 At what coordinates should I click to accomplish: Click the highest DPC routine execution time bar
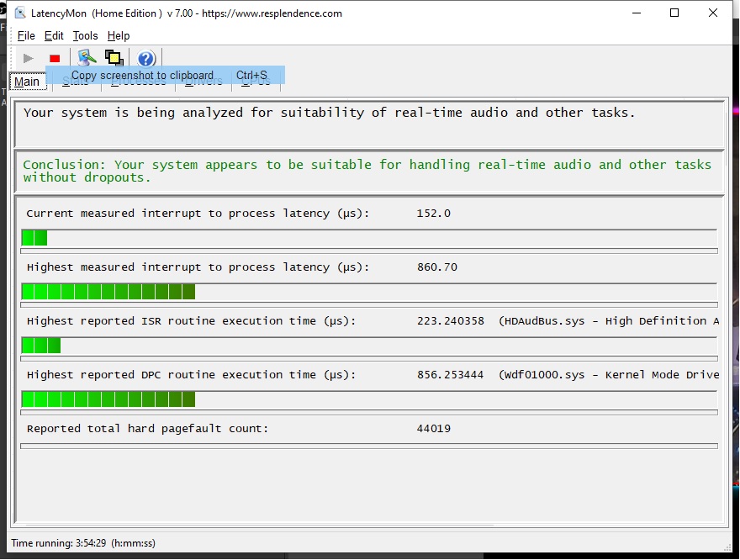(369, 399)
